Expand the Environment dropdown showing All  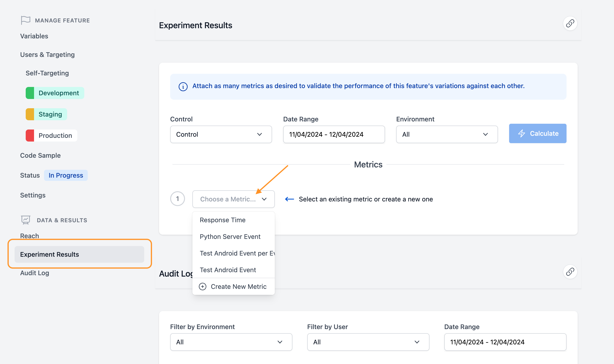coord(446,134)
